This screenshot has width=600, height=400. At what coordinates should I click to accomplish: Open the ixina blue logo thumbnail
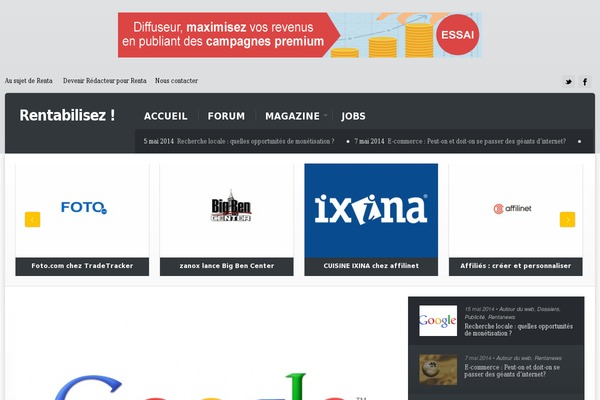[x=371, y=211]
